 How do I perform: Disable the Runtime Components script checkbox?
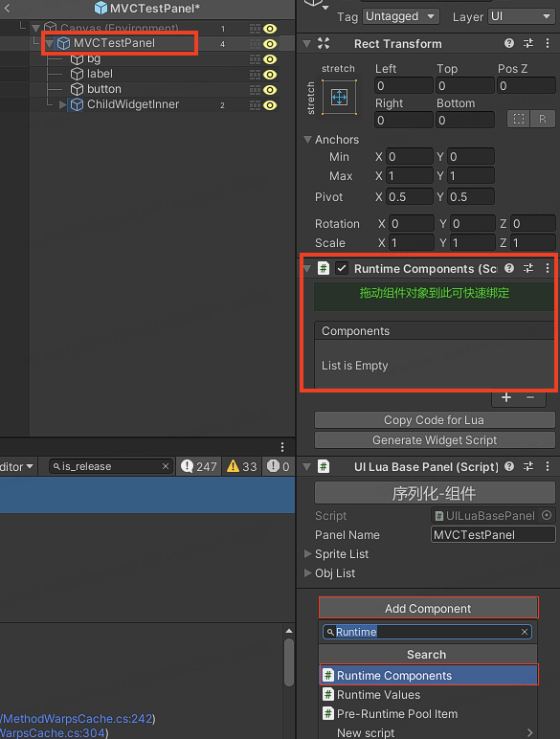[x=342, y=268]
